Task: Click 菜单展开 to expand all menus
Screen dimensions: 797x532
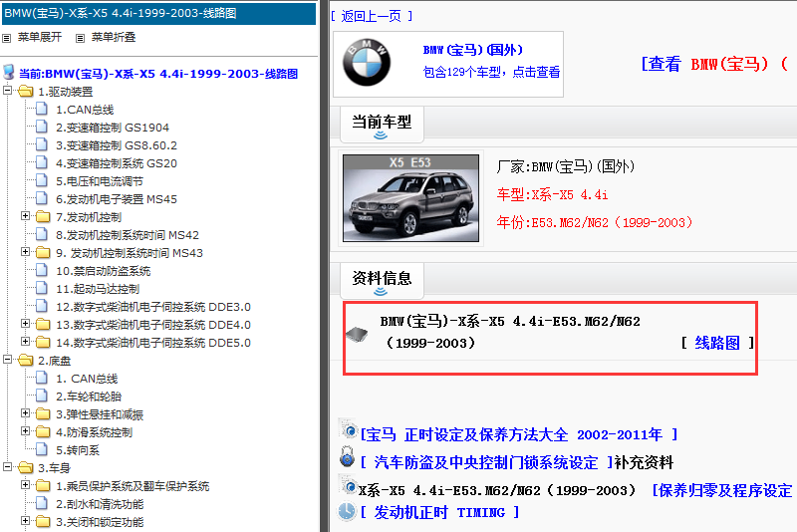Action: tap(40, 37)
